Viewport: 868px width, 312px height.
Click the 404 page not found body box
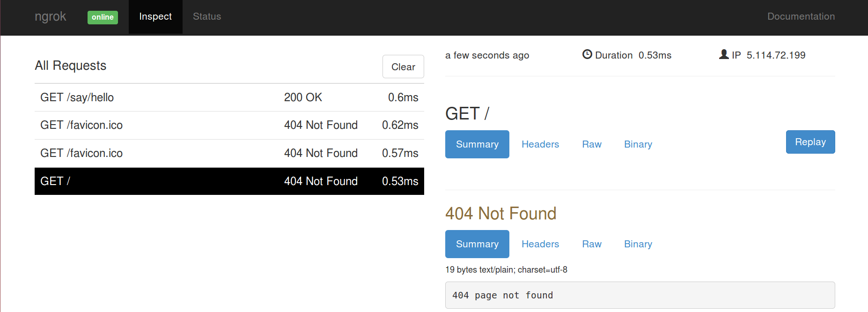coord(640,295)
